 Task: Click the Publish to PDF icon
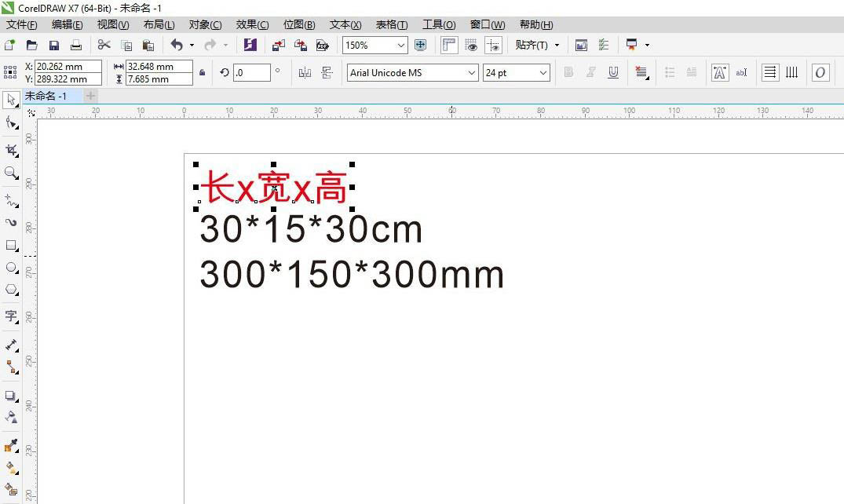pyautogui.click(x=323, y=45)
